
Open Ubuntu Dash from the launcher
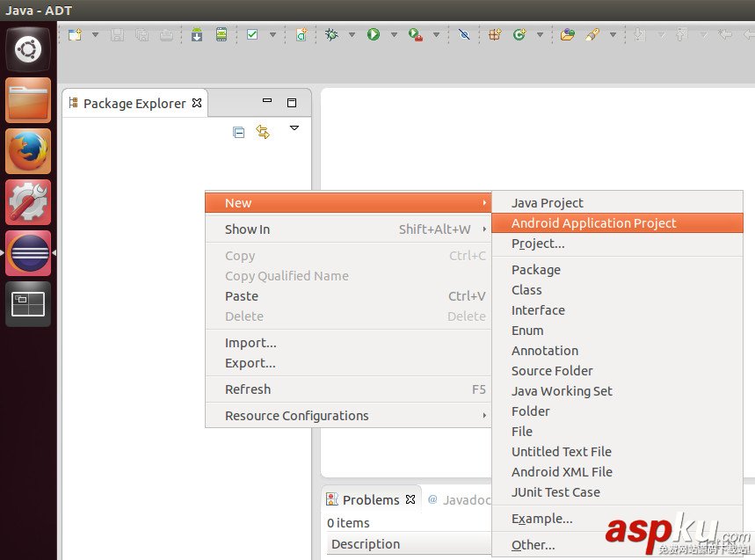[x=28, y=49]
